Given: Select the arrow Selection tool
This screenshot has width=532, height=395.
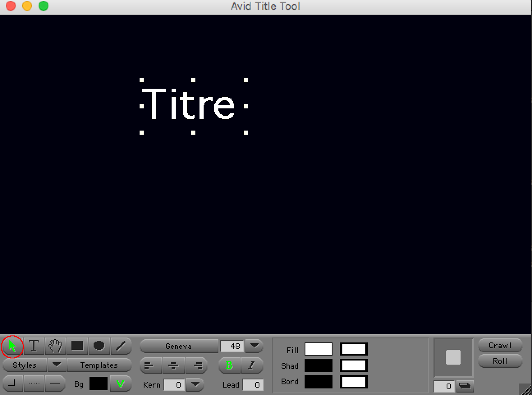Looking at the screenshot, I should 12,346.
